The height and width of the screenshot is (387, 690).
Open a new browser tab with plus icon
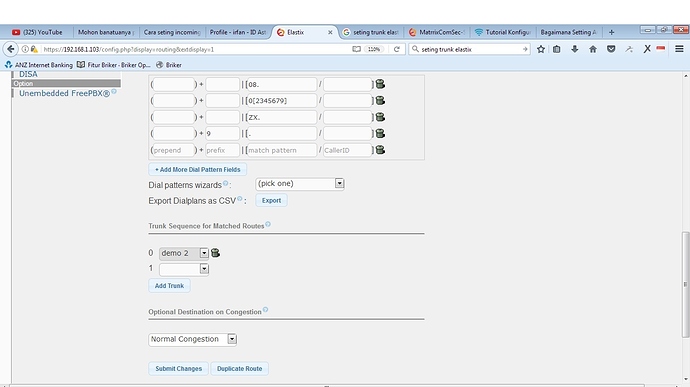(611, 32)
